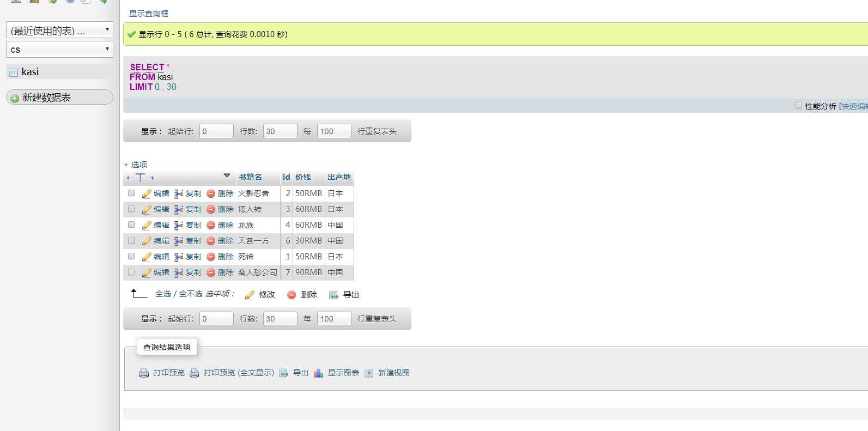Screen dimensions: 868x431
Task: Sort by 出产地 column header
Action: tap(339, 177)
